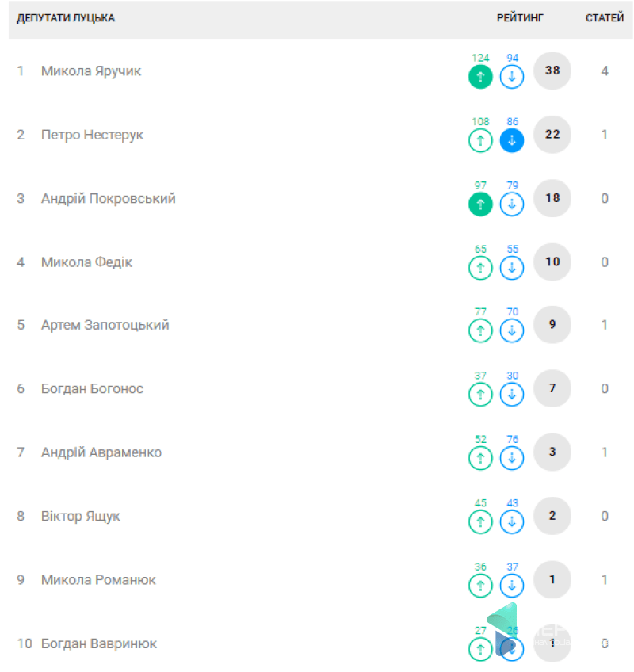Open Богдан Богонос profile link
This screenshot has width=634, height=672.
tap(92, 389)
